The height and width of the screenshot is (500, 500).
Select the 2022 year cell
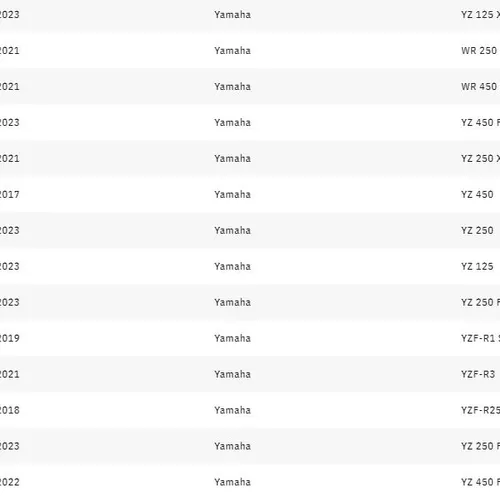tap(10, 482)
